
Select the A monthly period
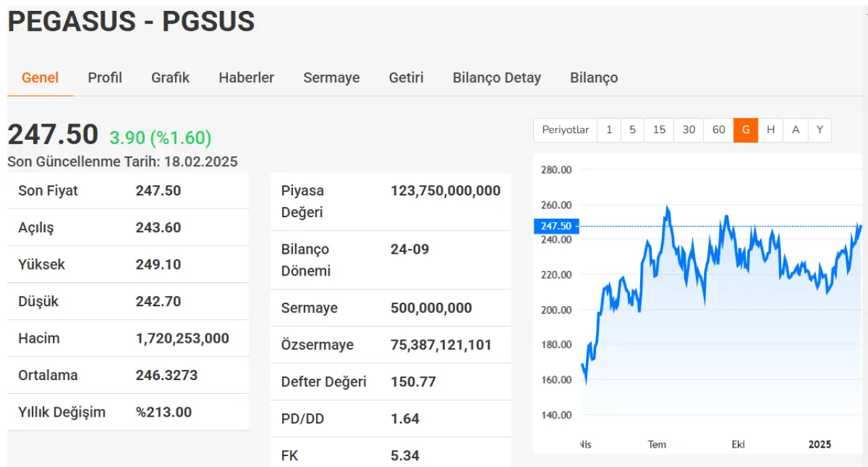(x=795, y=130)
